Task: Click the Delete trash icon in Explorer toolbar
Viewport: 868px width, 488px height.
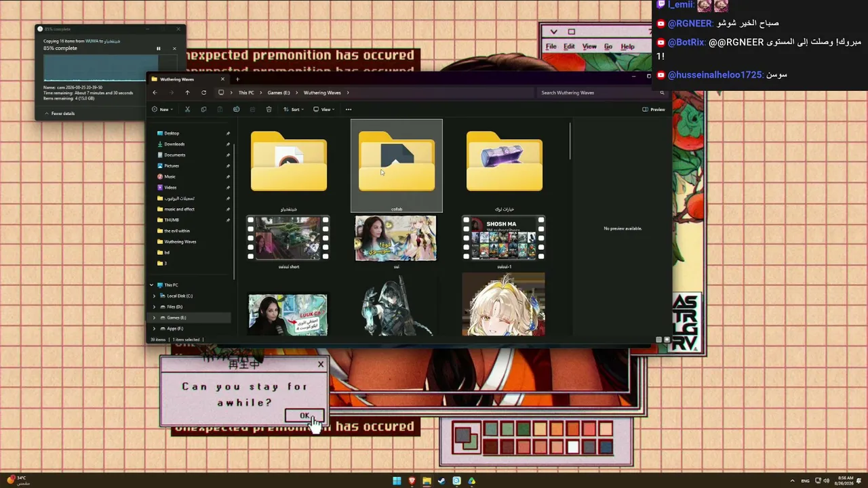Action: coord(269,109)
